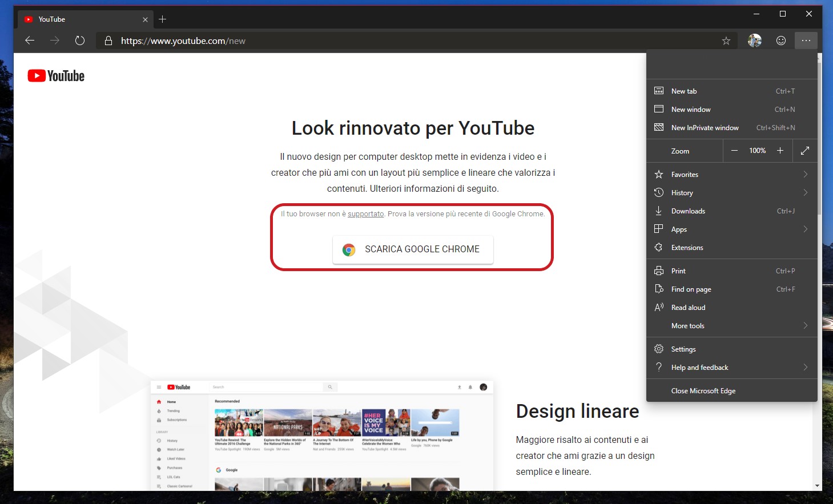The width and height of the screenshot is (833, 504).
Task: Reload the page with the refresh icon
Action: click(x=80, y=41)
